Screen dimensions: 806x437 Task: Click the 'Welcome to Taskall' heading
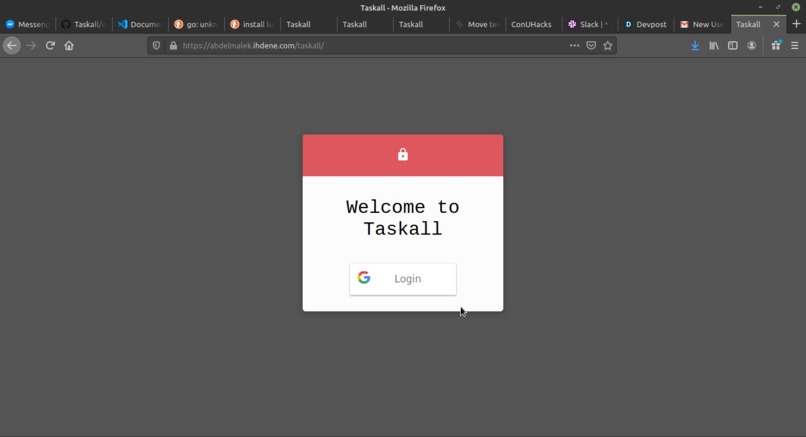pos(403,217)
